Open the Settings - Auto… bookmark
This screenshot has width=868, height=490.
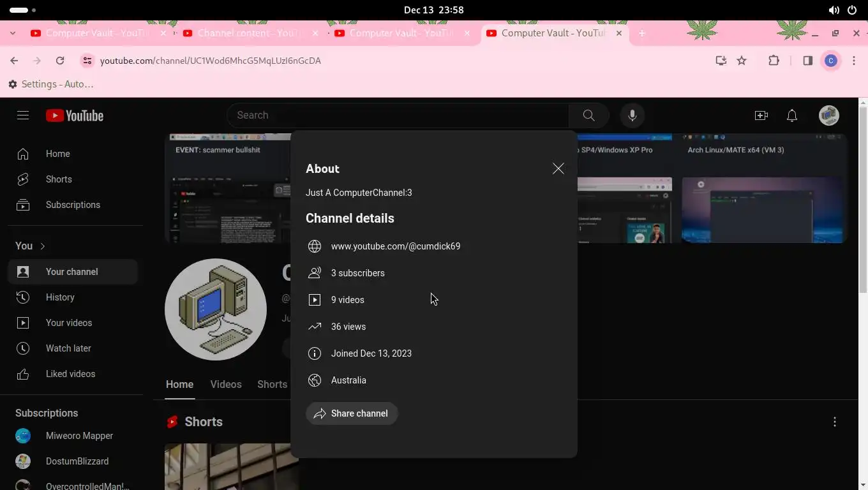(x=51, y=84)
